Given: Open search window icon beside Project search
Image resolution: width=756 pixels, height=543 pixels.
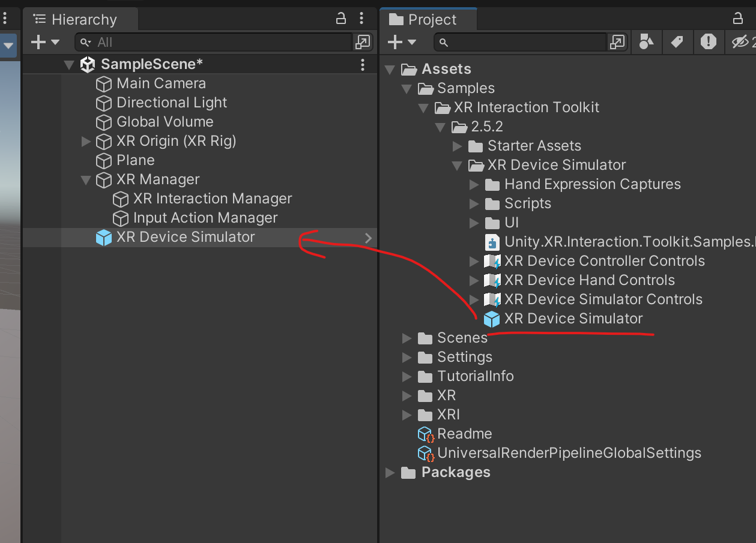Looking at the screenshot, I should [x=617, y=42].
